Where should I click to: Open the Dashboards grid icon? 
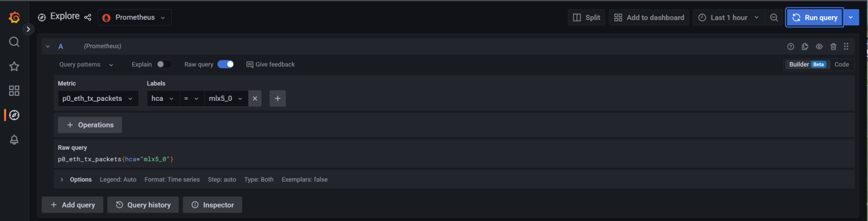(x=14, y=91)
